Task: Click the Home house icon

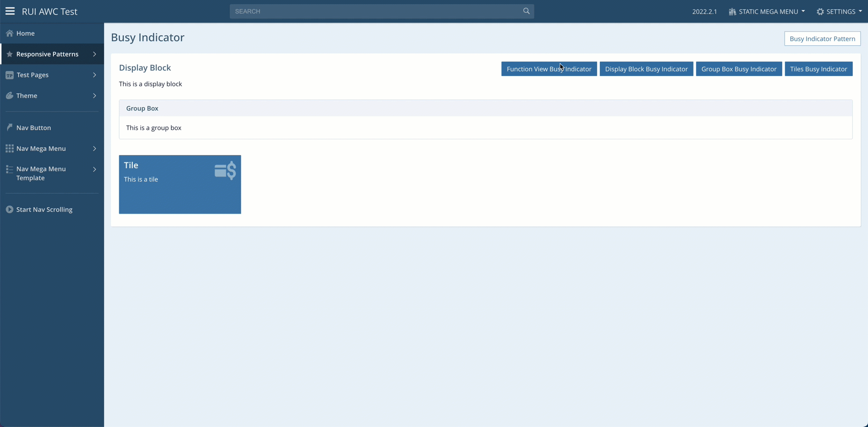Action: pos(9,33)
